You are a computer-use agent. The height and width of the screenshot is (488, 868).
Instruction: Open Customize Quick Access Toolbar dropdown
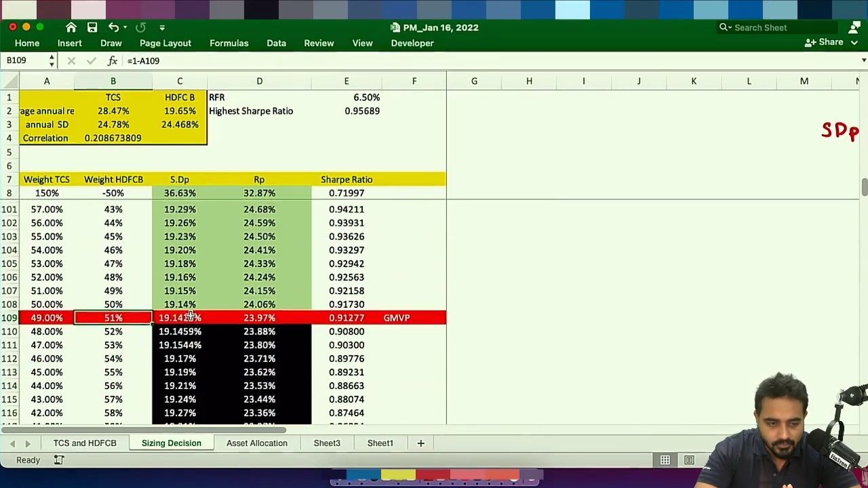[162, 28]
